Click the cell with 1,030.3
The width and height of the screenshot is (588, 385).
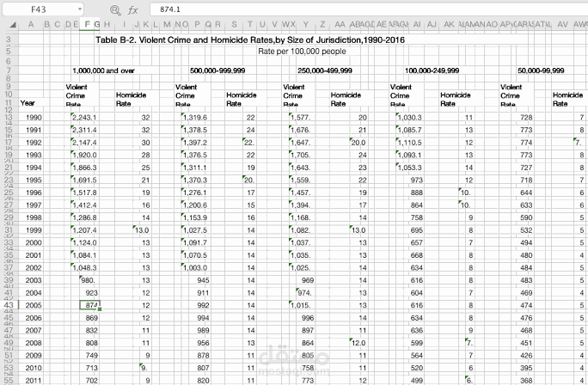(409, 118)
